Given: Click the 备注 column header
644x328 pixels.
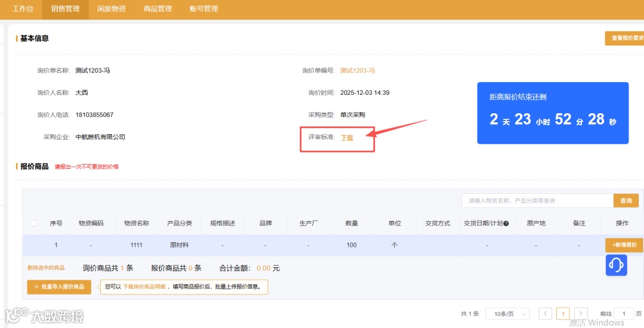Looking at the screenshot, I should pos(579,223).
